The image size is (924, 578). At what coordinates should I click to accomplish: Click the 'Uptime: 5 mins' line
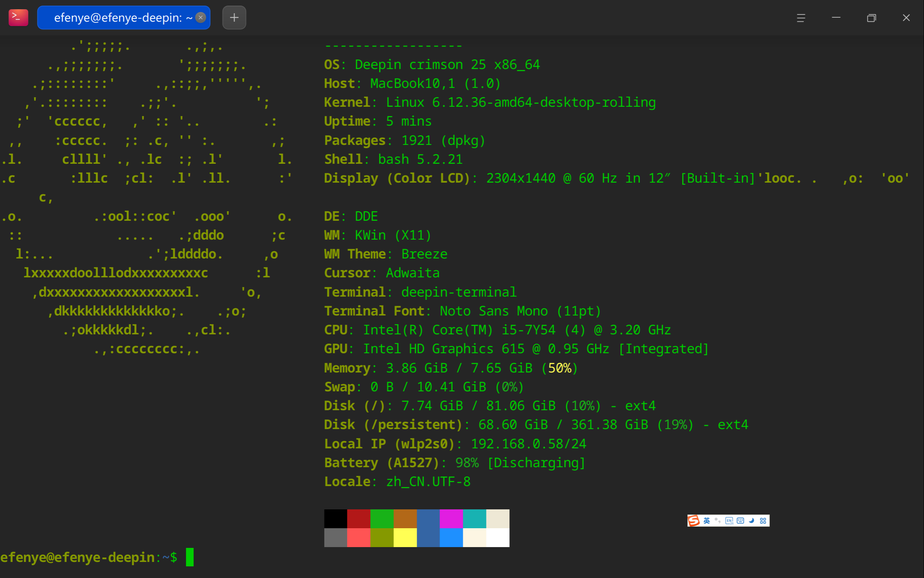coord(378,121)
